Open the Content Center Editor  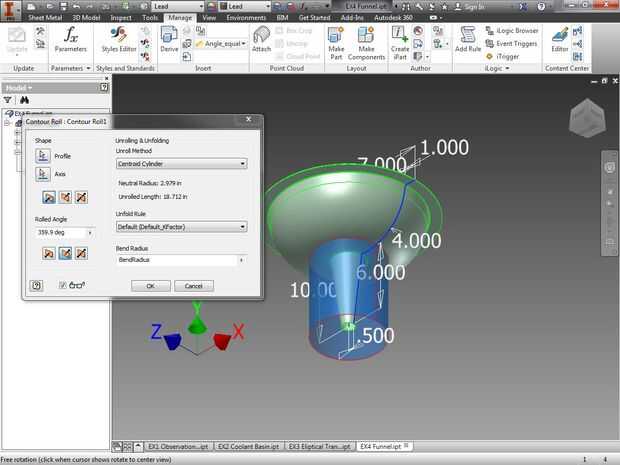560,39
